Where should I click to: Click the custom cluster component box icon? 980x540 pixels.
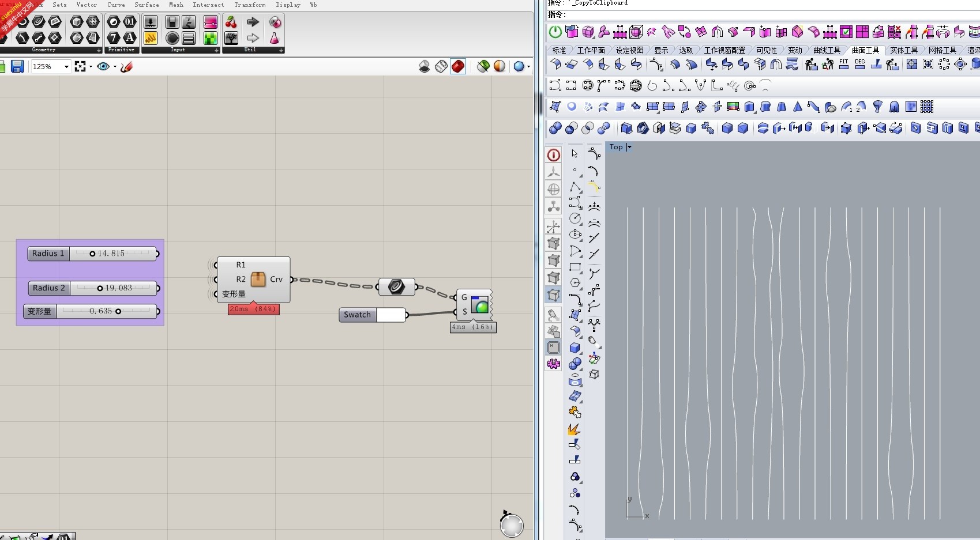(x=258, y=280)
